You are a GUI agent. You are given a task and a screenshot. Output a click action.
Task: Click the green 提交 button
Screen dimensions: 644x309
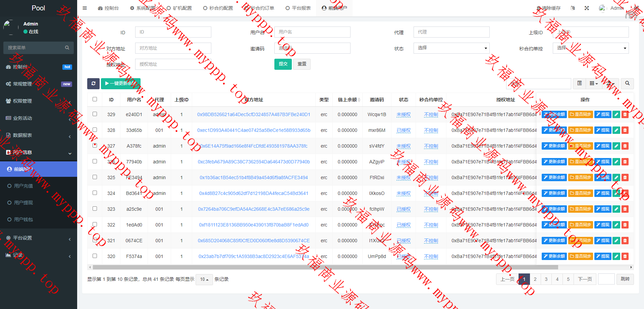[283, 64]
